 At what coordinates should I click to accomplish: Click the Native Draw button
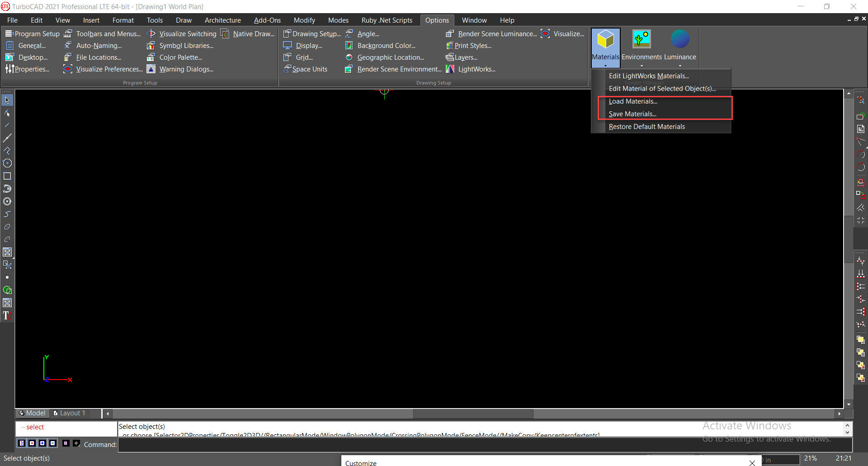248,34
